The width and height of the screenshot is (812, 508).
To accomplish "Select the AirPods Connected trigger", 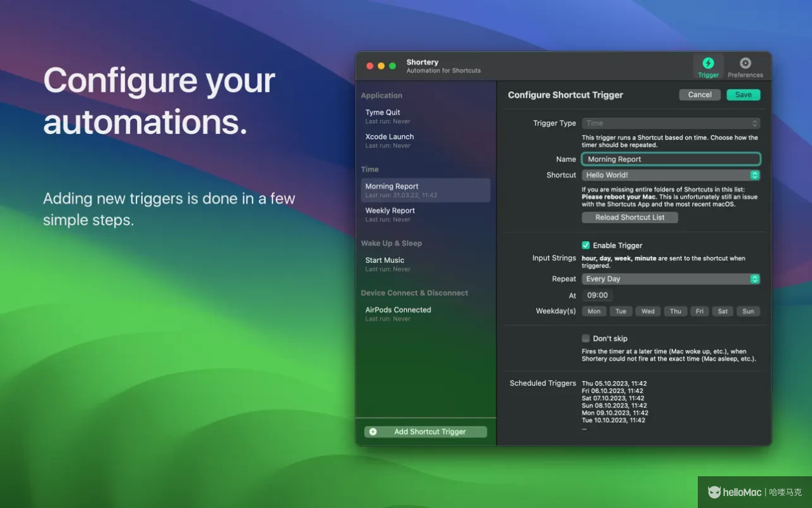I will pos(426,314).
